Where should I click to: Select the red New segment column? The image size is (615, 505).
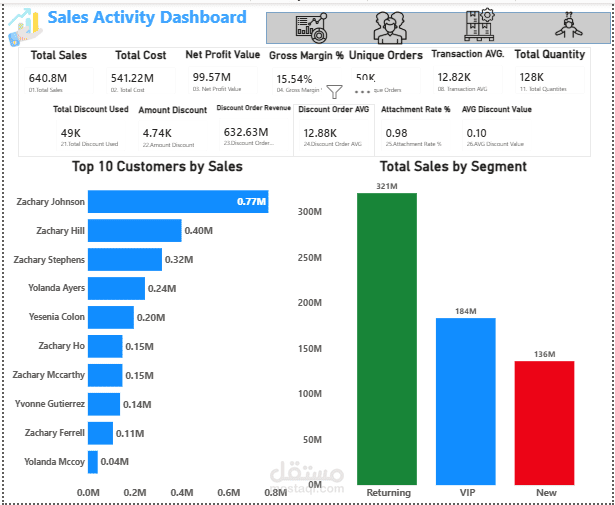(x=544, y=423)
